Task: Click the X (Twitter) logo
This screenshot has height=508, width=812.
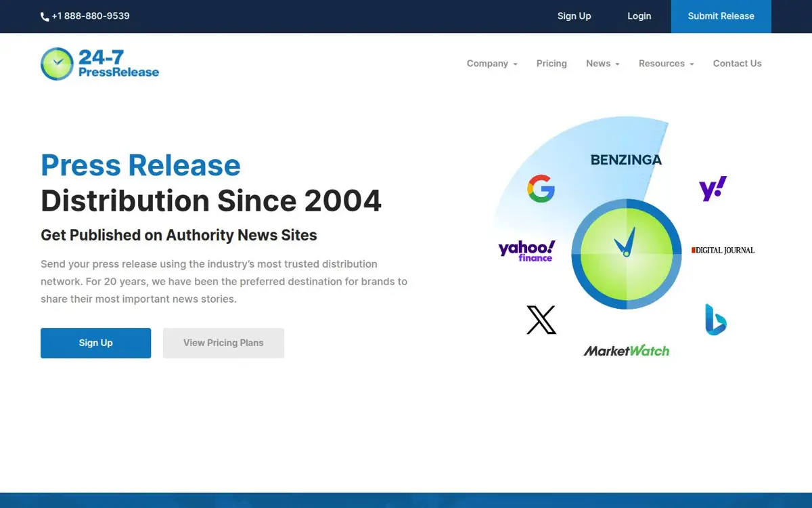Action: 541,320
